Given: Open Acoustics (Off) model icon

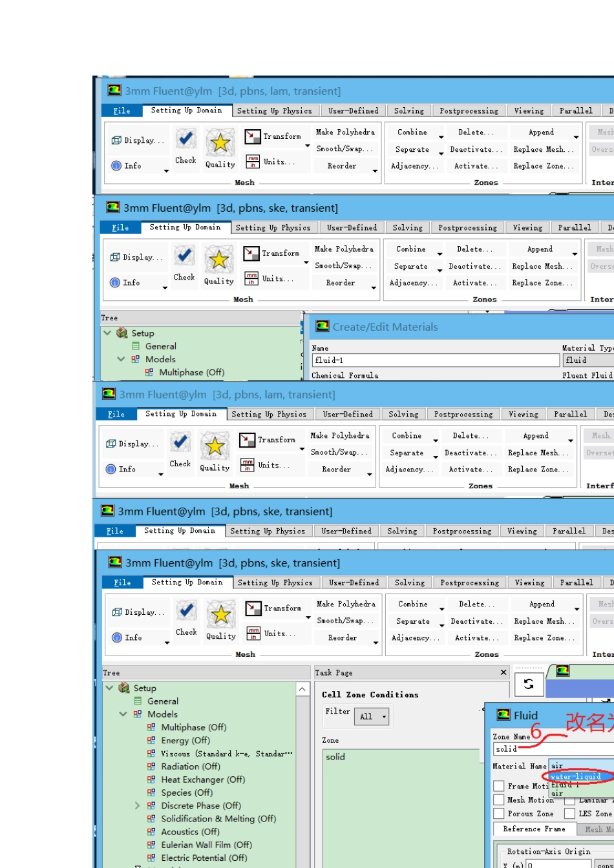Looking at the screenshot, I should pos(151,832).
